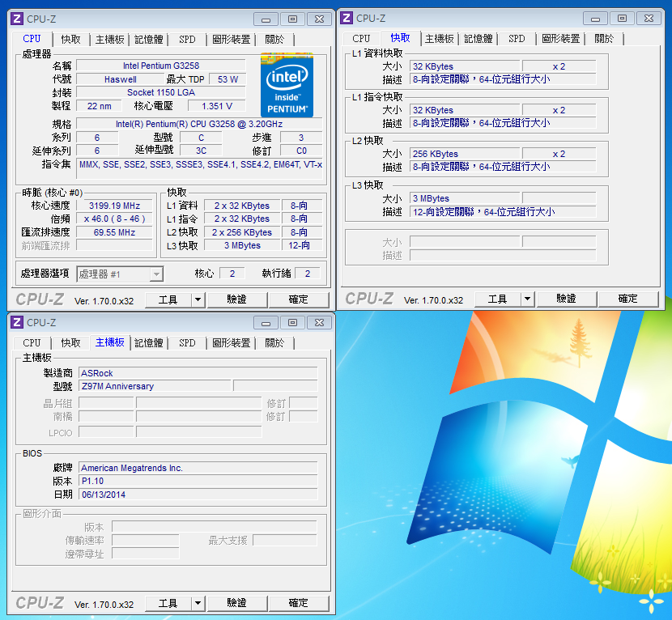Viewport: 672px width, 620px height.
Task: Open 圖形裝置 tab in the processor info window
Action: (232, 40)
